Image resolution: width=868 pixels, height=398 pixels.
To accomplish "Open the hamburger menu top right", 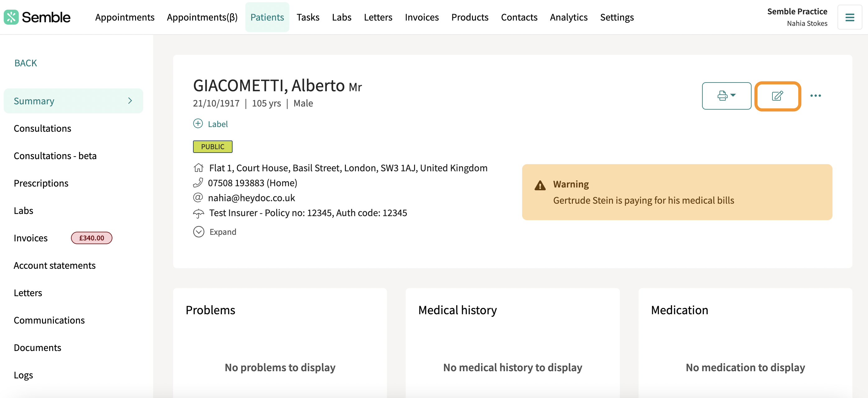I will point(849,17).
